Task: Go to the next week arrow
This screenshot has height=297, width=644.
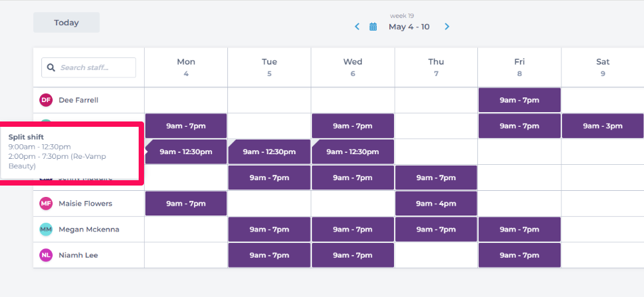Action: pyautogui.click(x=447, y=27)
